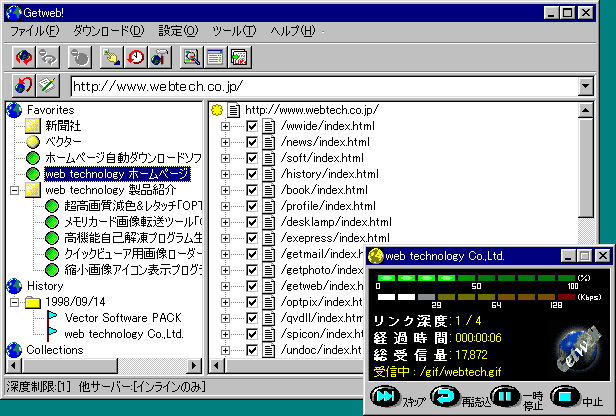
Task: Click the page icon beside /wwide/index.html
Action: click(269, 126)
